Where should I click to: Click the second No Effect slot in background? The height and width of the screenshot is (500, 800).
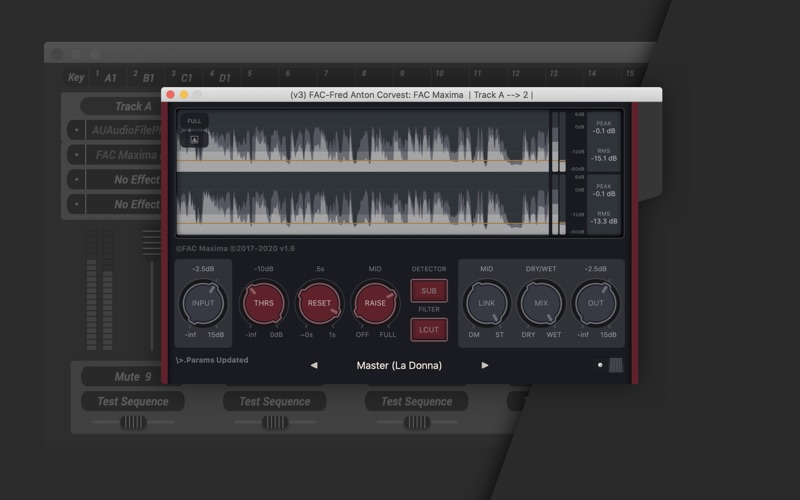point(123,205)
